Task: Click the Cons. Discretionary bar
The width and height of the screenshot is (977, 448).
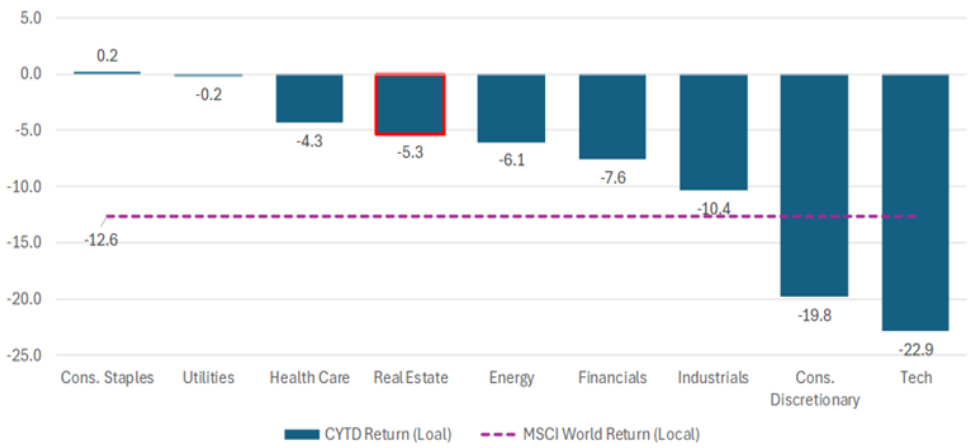Action: 814,185
